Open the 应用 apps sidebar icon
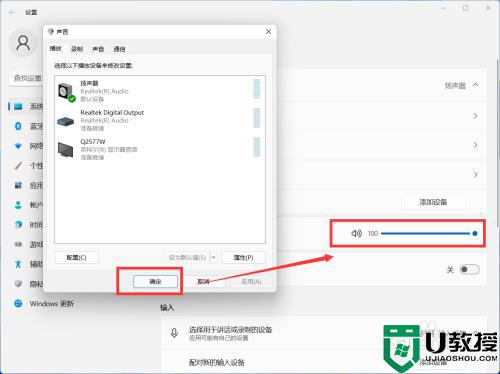The image size is (500, 374). [18, 185]
